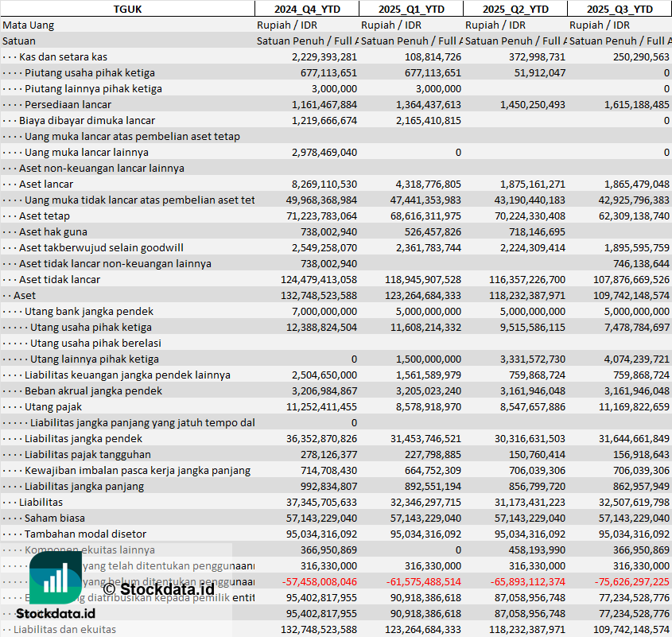This screenshot has width=672, height=637.
Task: Select the 2025_Q3_YTD column header
Action: [620, 9]
